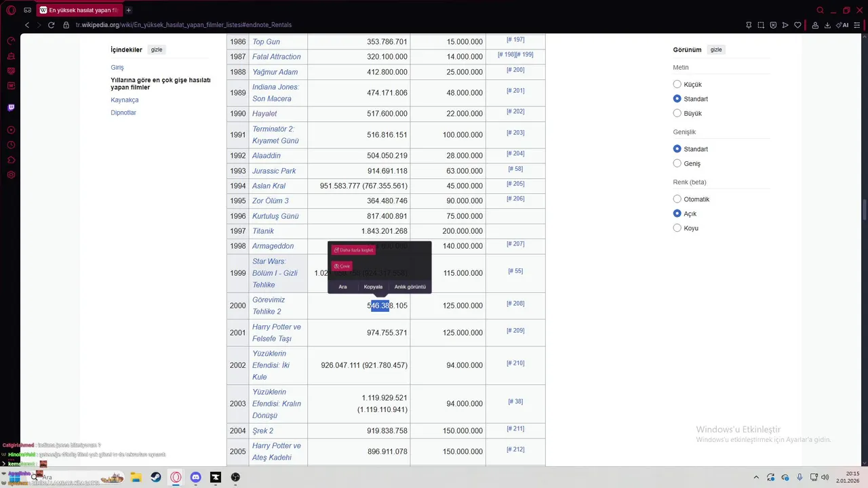Hide the İçindekiler contents panel
868x488 pixels.
tap(157, 49)
